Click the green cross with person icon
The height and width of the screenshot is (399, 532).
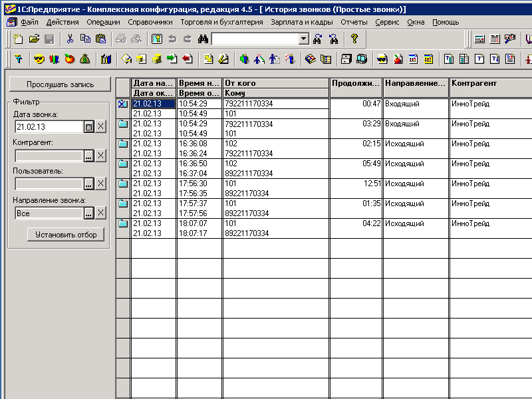tap(244, 59)
